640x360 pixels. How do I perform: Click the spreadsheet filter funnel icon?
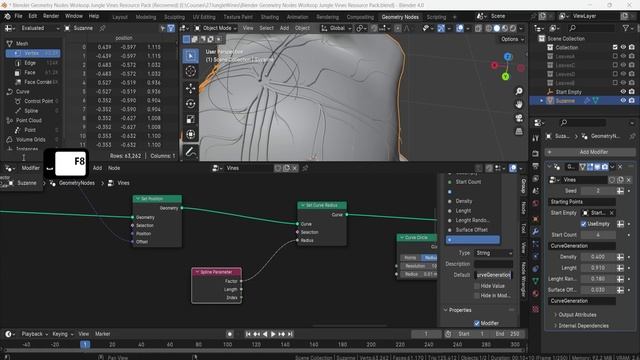(x=171, y=28)
